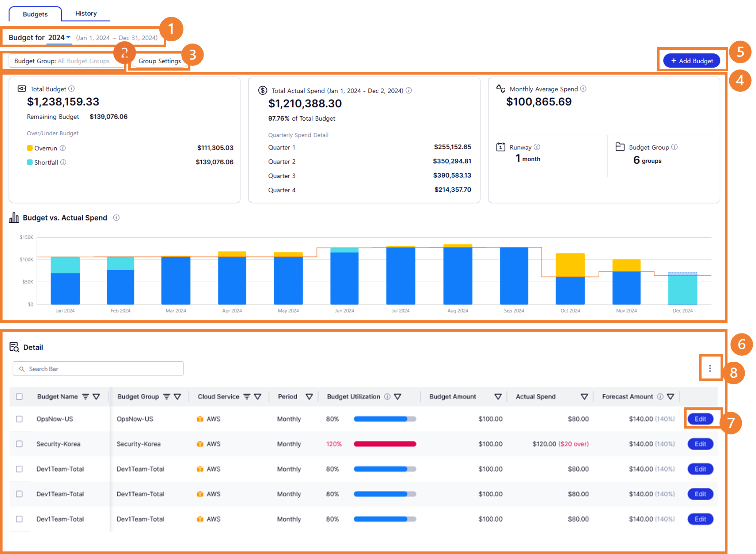Screen dimensions: 756x554
Task: Switch to the History tab
Action: [86, 14]
